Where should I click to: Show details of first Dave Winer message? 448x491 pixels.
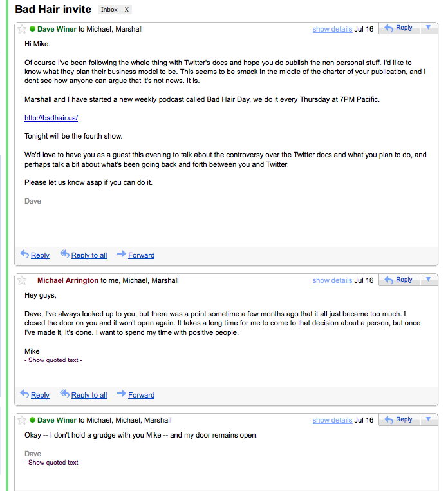[332, 29]
